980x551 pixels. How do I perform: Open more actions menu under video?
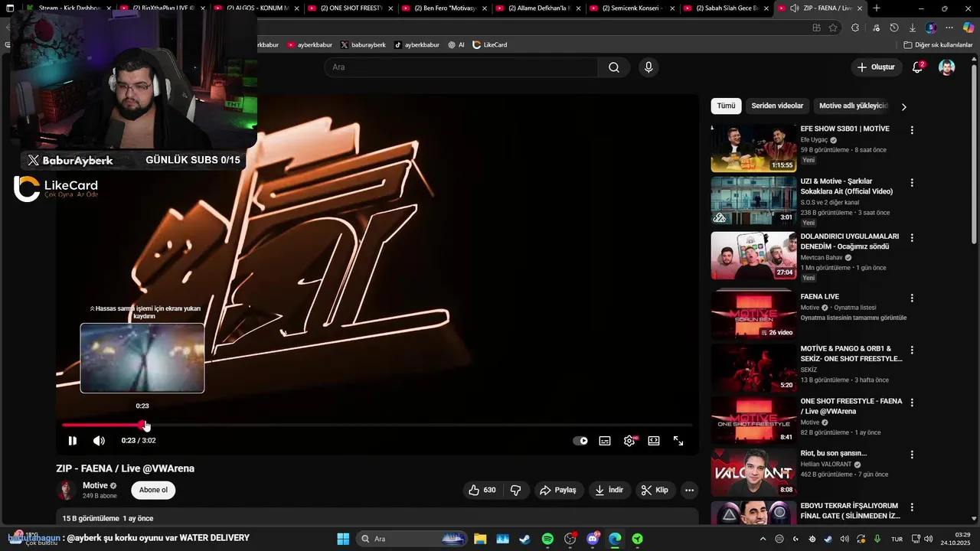coord(689,490)
